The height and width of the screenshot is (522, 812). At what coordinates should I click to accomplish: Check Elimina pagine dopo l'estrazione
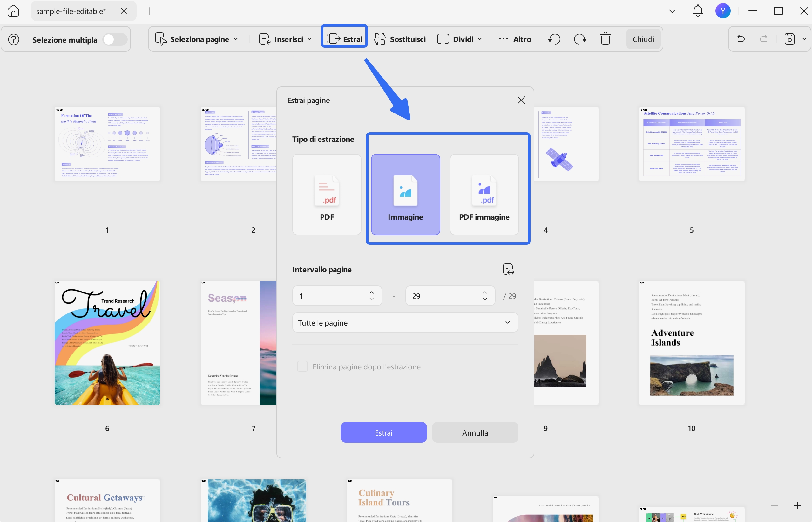302,366
